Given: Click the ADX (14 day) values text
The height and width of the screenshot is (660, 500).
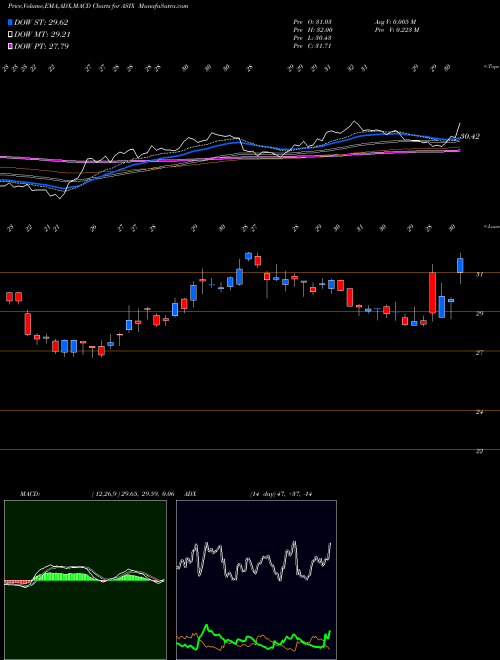Looking at the screenshot, I should point(282,494).
